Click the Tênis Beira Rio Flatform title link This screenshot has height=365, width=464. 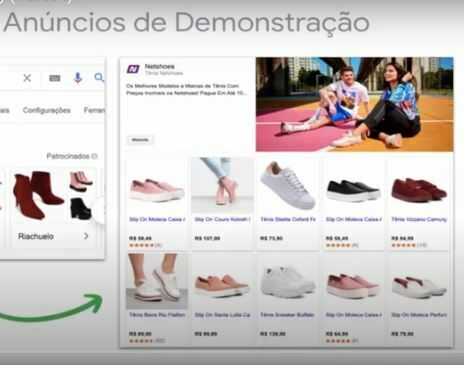pyautogui.click(x=157, y=315)
